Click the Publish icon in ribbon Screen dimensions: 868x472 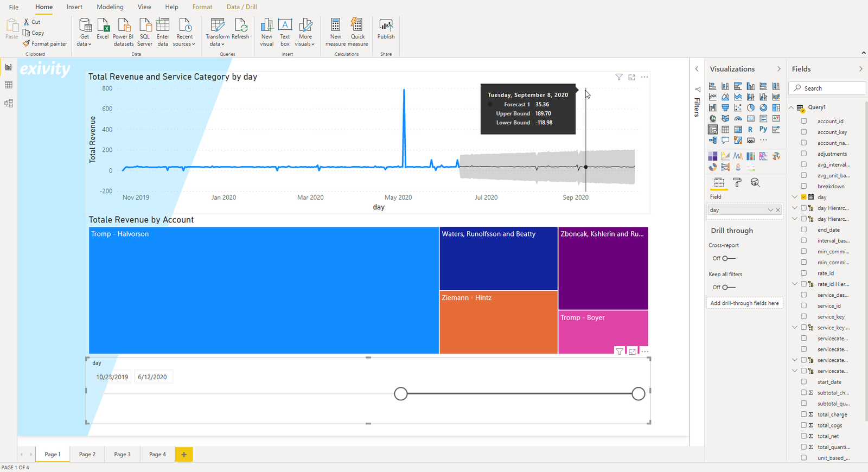coord(386,29)
